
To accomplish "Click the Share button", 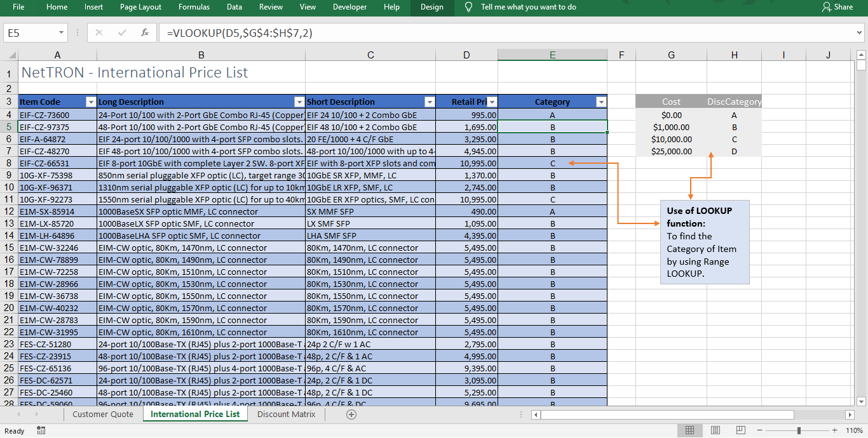I will pos(837,7).
